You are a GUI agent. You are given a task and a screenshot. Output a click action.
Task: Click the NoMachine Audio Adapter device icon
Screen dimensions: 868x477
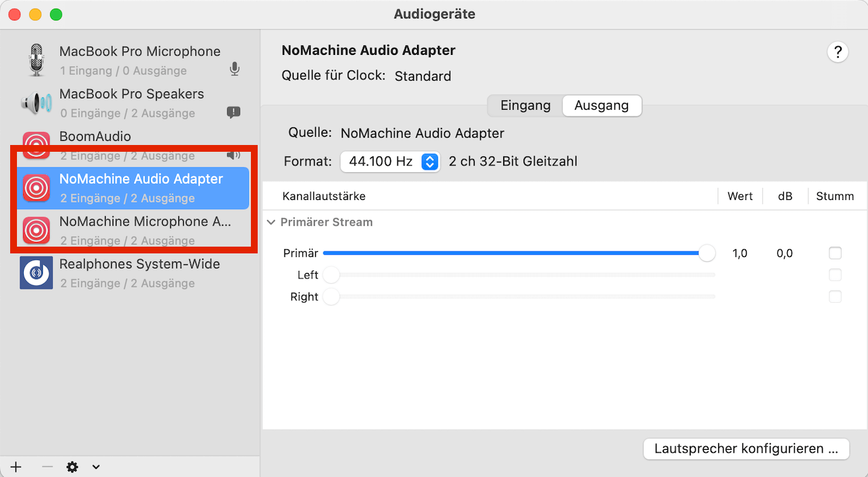pyautogui.click(x=36, y=188)
